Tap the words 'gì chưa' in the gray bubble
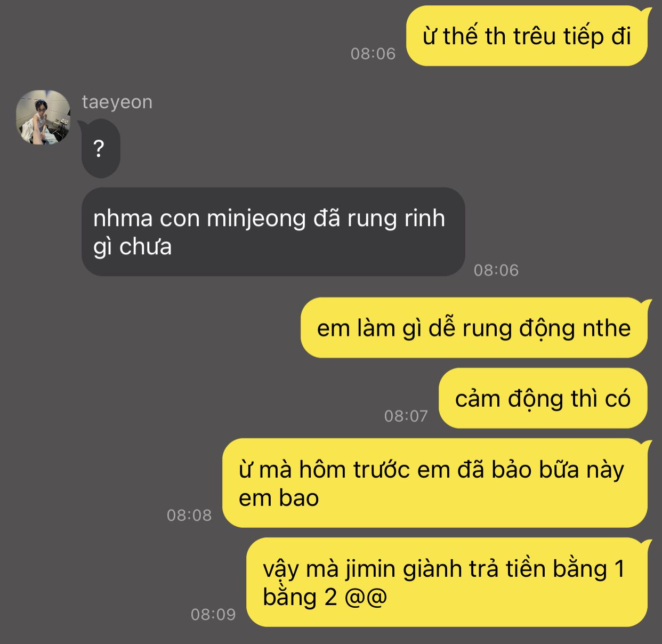662x644 pixels. click(132, 247)
